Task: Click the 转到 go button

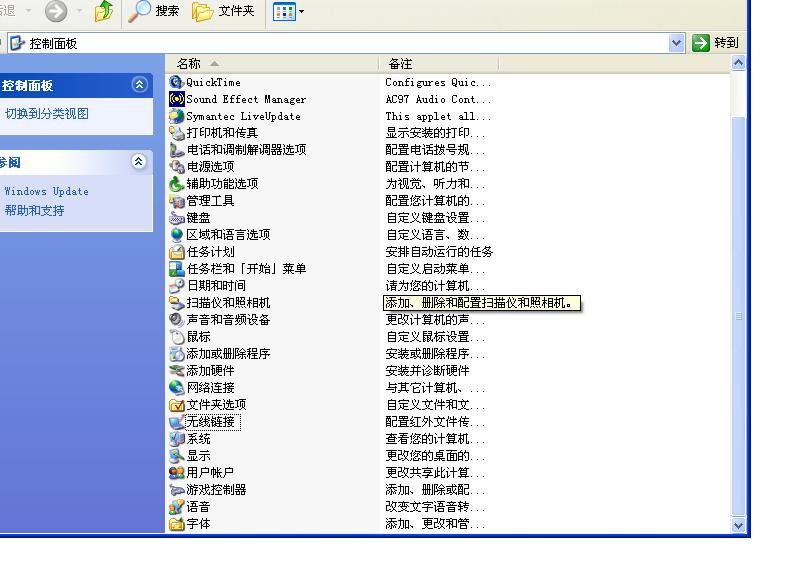Action: [716, 43]
